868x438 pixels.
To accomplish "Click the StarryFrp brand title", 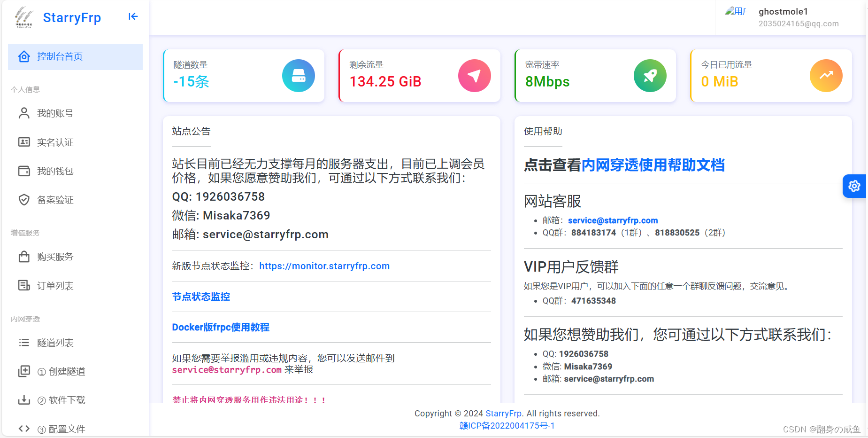I will 72,18.
